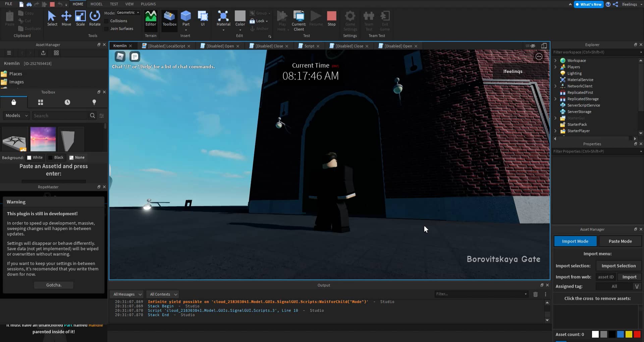Open the Script editor tab
This screenshot has width=644, height=342.
coord(308,46)
